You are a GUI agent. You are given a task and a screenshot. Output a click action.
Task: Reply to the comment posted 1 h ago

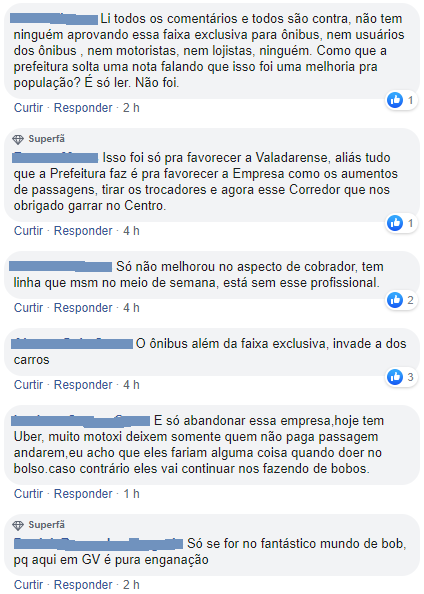(x=83, y=494)
